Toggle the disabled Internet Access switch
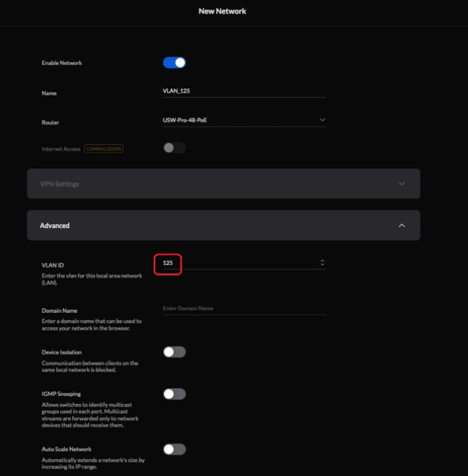This screenshot has height=476, width=468. pyautogui.click(x=175, y=147)
